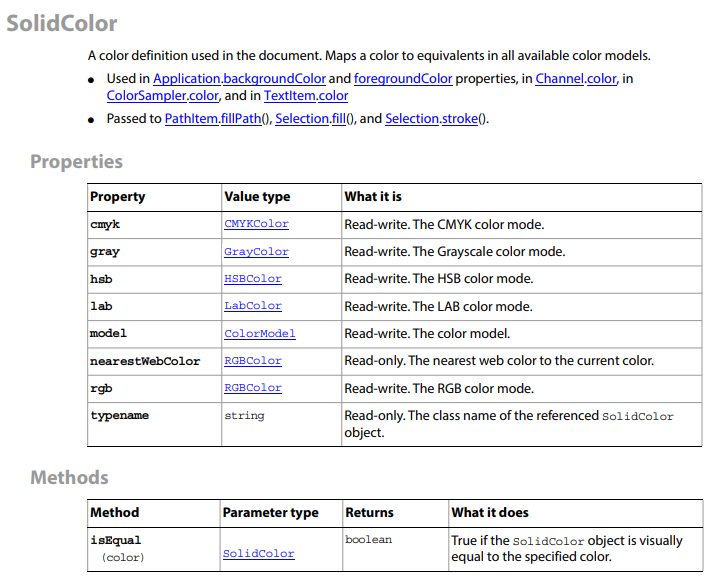
Task: Click the Selection link before stroke
Action: 412,119
